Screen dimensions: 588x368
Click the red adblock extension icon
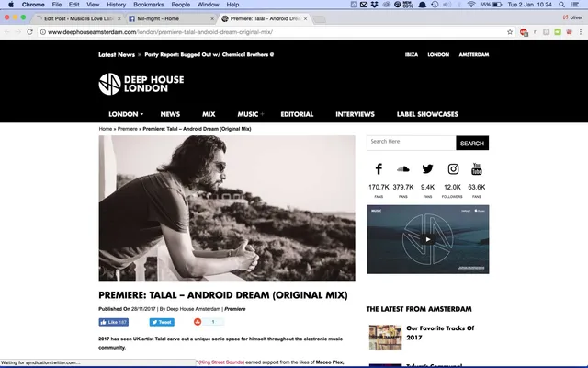click(x=524, y=32)
